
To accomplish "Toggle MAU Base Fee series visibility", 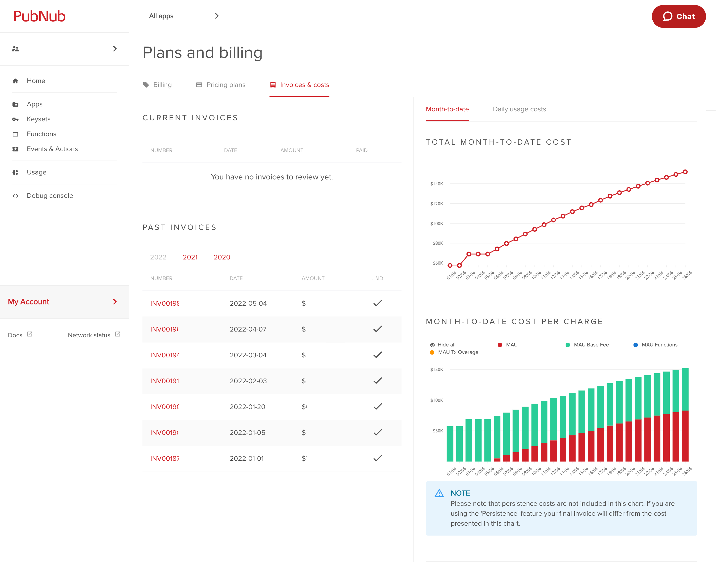I will (x=587, y=344).
